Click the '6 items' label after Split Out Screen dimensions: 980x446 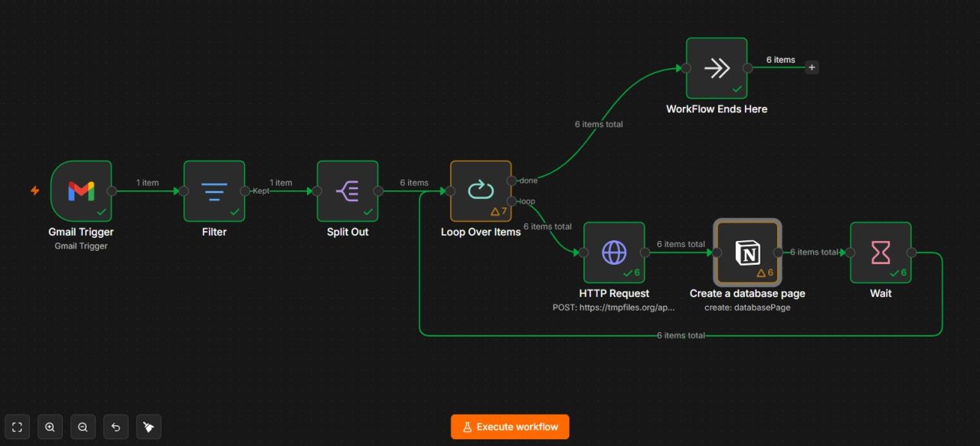pyautogui.click(x=414, y=183)
